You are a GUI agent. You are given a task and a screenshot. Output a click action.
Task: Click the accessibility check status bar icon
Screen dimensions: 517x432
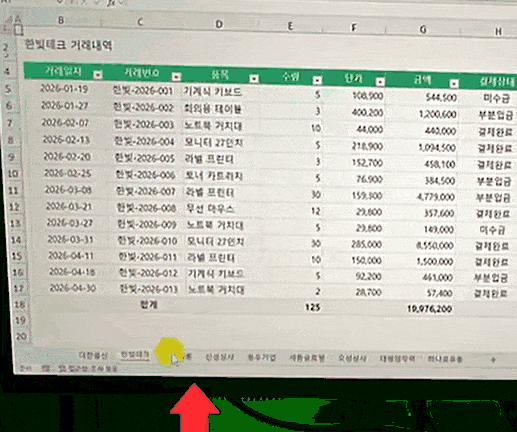[x=62, y=369]
